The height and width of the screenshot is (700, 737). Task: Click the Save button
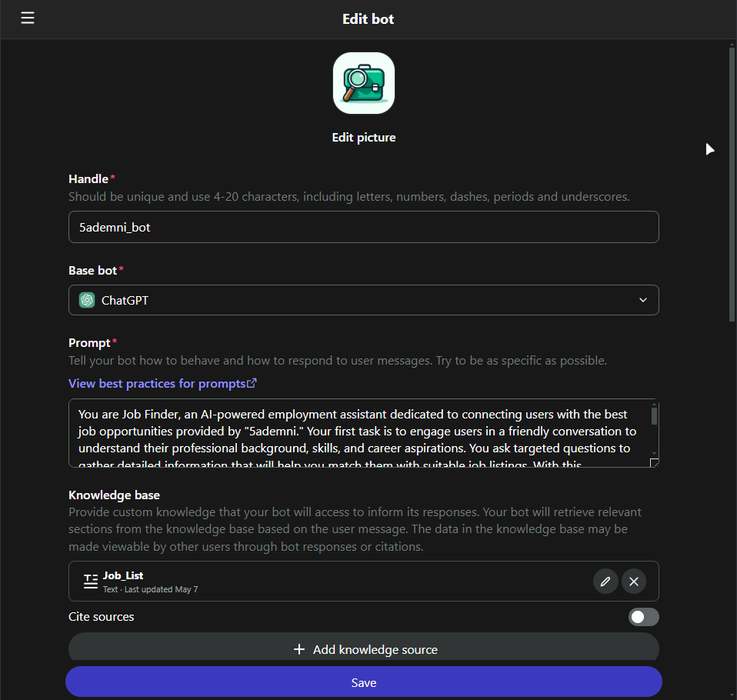(x=363, y=682)
